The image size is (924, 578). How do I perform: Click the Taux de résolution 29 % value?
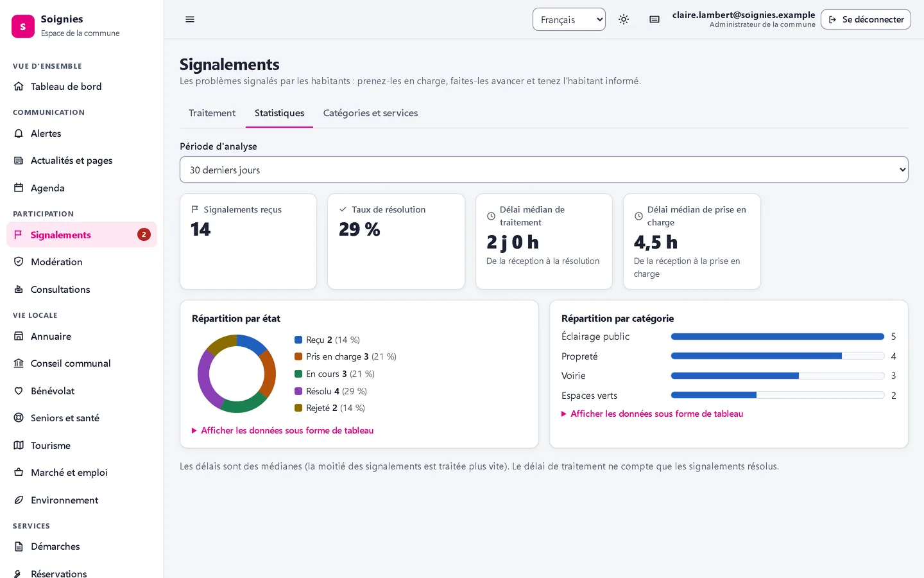click(x=359, y=229)
